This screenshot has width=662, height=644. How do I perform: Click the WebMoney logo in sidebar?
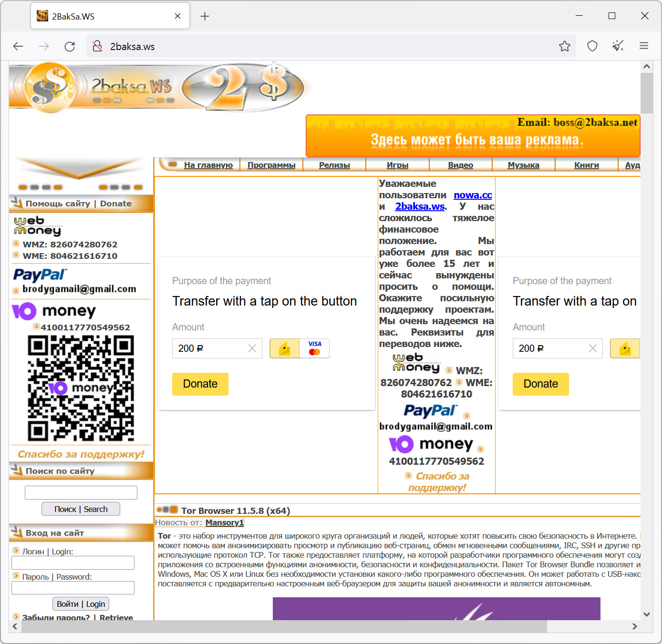[38, 226]
